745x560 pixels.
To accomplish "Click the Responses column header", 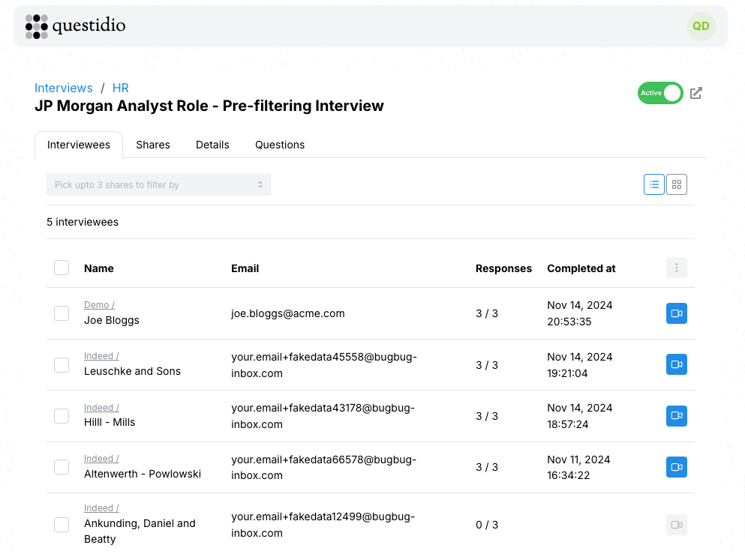I will [x=503, y=268].
